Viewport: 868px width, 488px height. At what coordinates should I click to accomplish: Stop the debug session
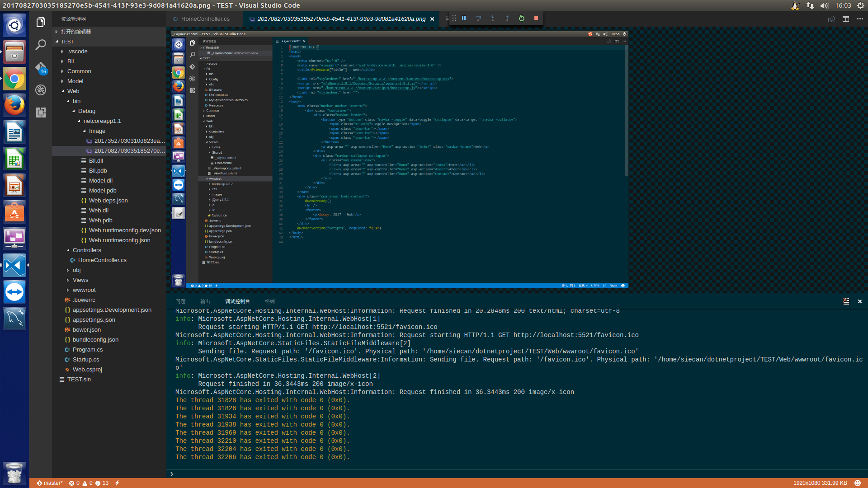[536, 19]
